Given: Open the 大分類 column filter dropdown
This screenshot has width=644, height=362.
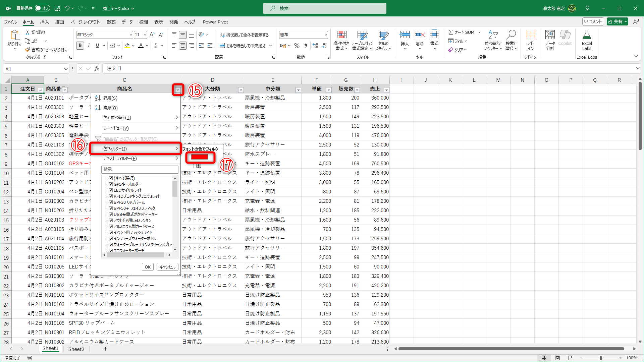Looking at the screenshot, I should tap(240, 90).
